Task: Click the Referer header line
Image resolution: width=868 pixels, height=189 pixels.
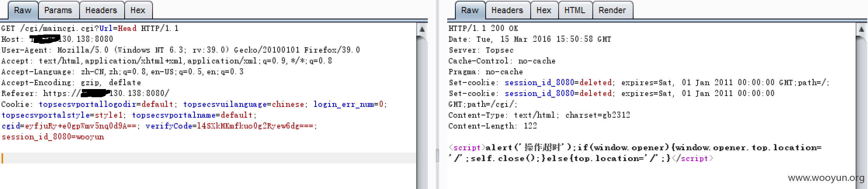Action: point(85,93)
